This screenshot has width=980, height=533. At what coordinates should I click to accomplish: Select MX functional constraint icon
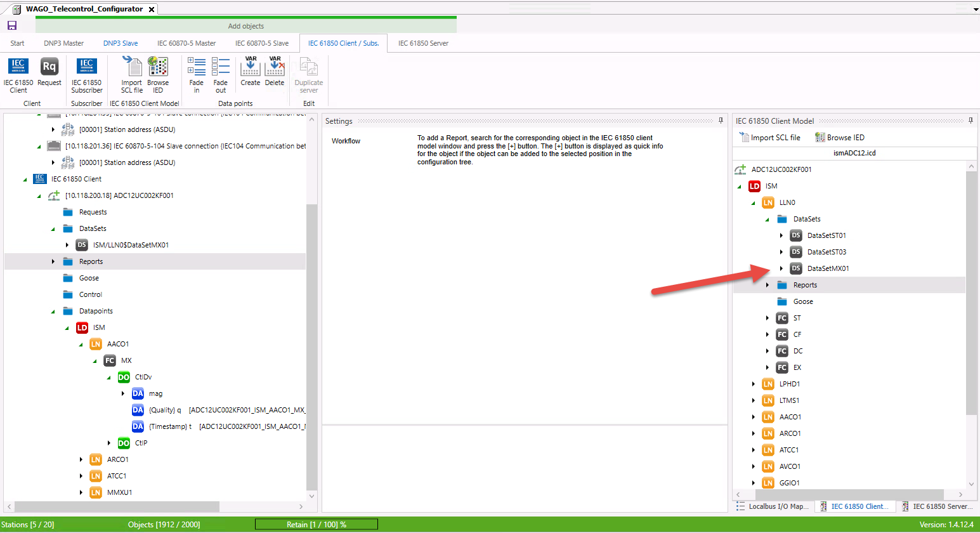pyautogui.click(x=110, y=360)
